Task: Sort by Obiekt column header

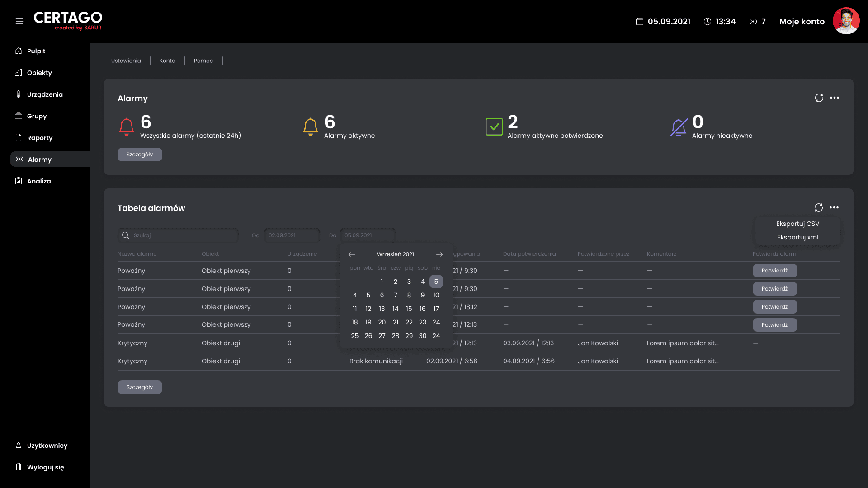Action: point(210,254)
